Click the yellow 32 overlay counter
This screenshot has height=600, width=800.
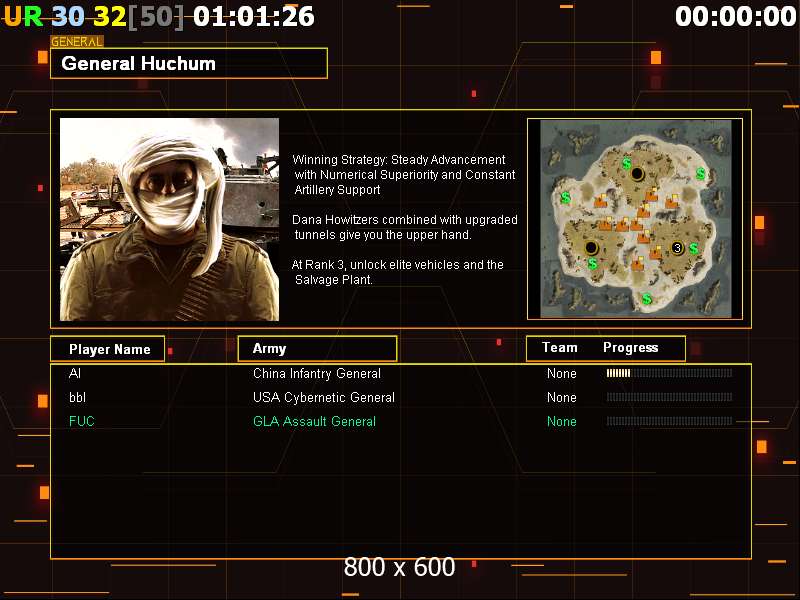pos(110,16)
